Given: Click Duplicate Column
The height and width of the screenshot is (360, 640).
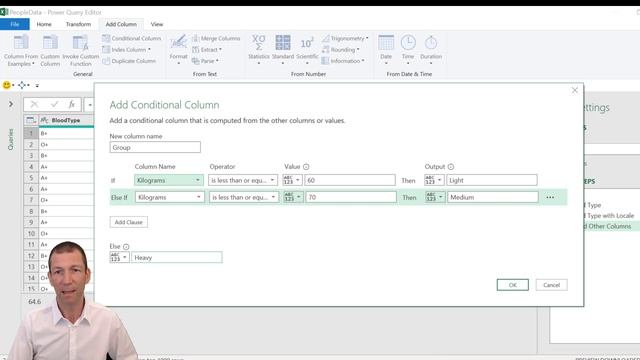Looking at the screenshot, I should pos(129,61).
